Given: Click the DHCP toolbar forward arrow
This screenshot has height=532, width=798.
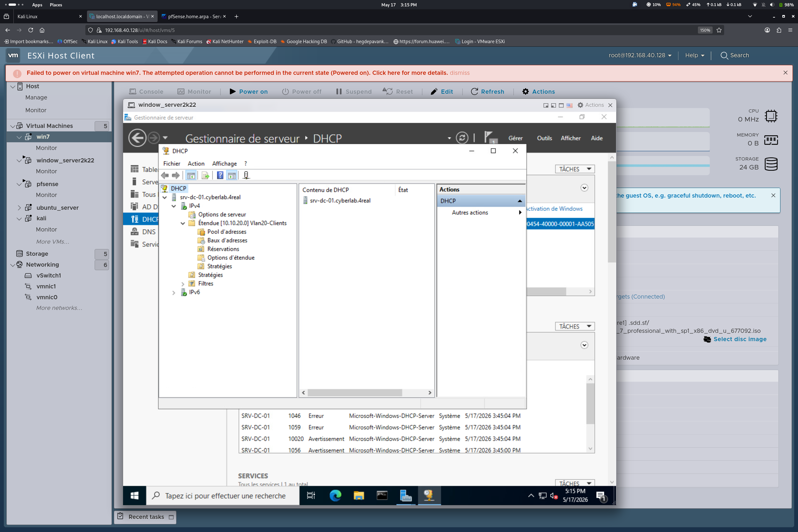Looking at the screenshot, I should point(176,176).
